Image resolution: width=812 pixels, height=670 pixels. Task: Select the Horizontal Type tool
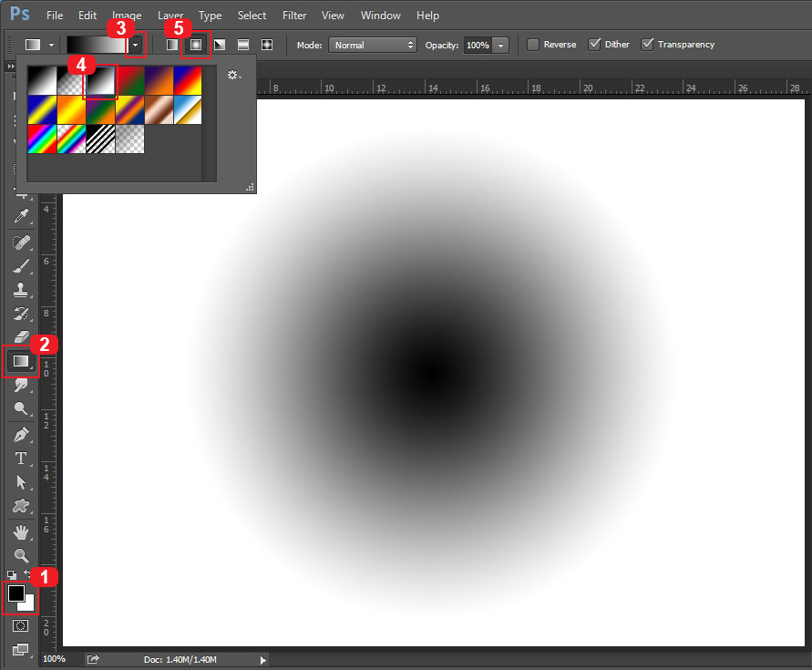(x=21, y=459)
